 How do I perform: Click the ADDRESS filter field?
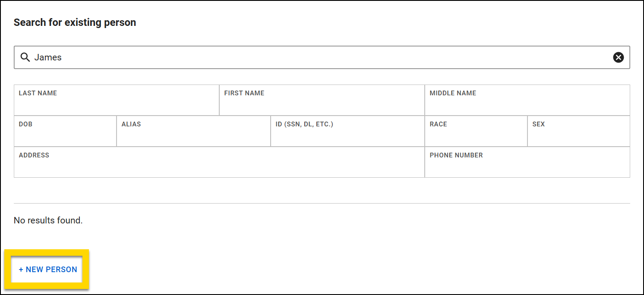[x=219, y=162]
